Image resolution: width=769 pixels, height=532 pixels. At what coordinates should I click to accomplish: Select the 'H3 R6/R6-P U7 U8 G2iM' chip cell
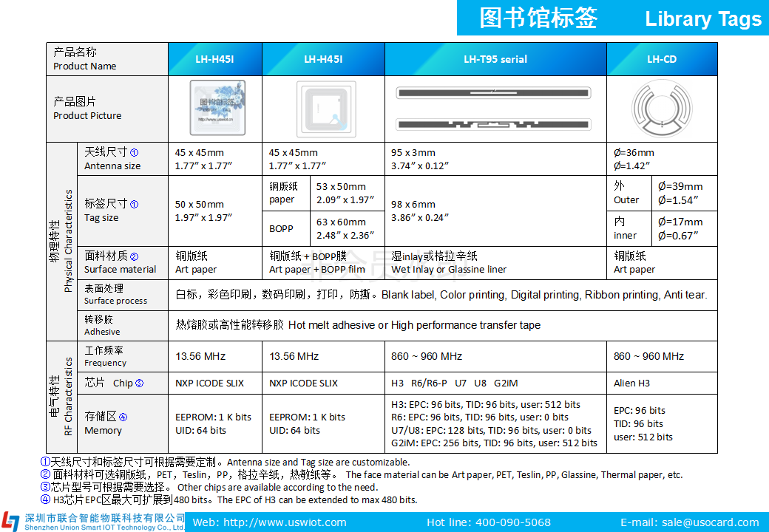[495, 383]
